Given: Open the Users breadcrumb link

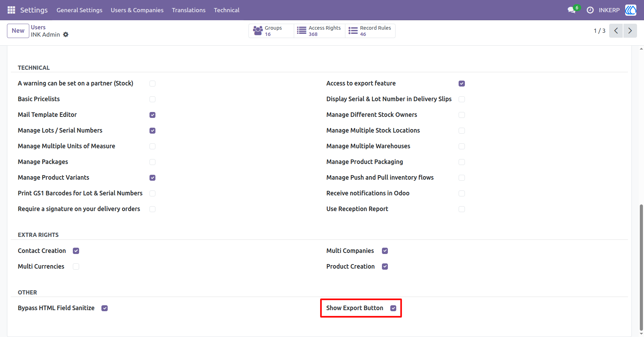Looking at the screenshot, I should 38,27.
